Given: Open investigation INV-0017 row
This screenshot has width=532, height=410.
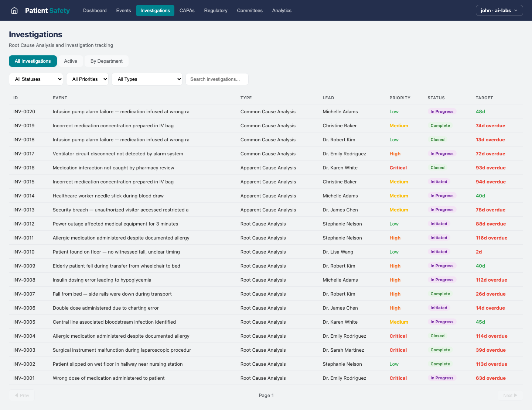Looking at the screenshot, I should (118, 154).
